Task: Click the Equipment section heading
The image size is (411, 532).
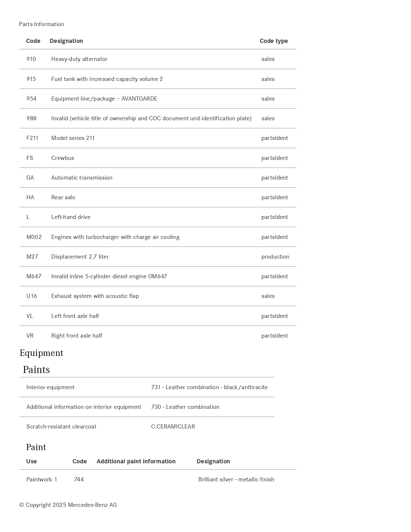Action: point(42,353)
